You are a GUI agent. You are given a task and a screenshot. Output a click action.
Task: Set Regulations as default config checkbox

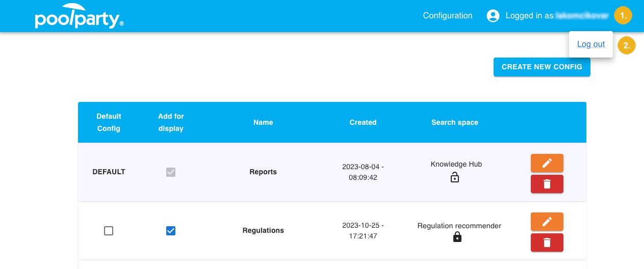click(x=109, y=231)
